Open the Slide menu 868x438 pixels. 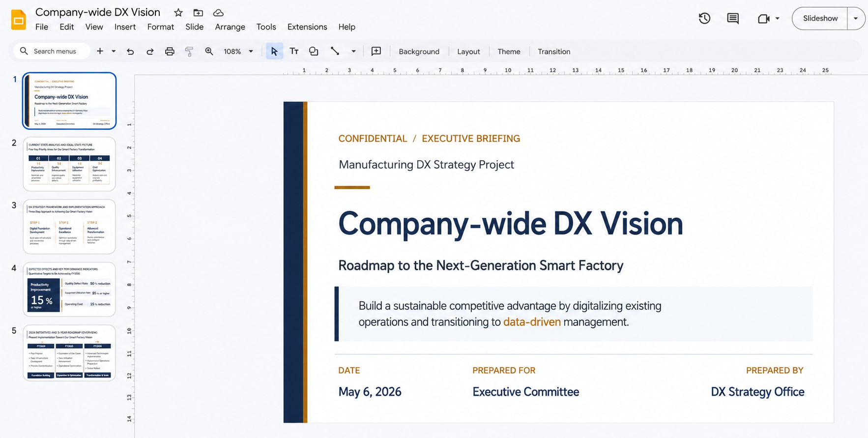point(195,27)
